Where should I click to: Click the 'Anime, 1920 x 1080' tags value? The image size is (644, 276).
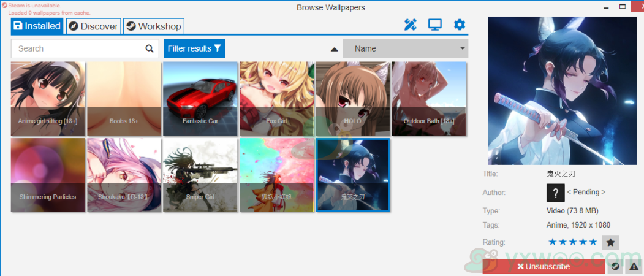[x=578, y=225]
